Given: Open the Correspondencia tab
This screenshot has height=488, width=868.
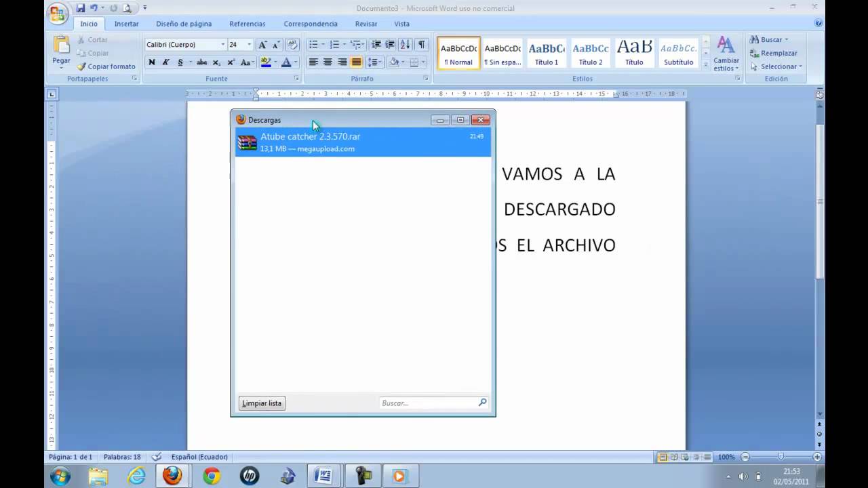Looking at the screenshot, I should [x=311, y=24].
